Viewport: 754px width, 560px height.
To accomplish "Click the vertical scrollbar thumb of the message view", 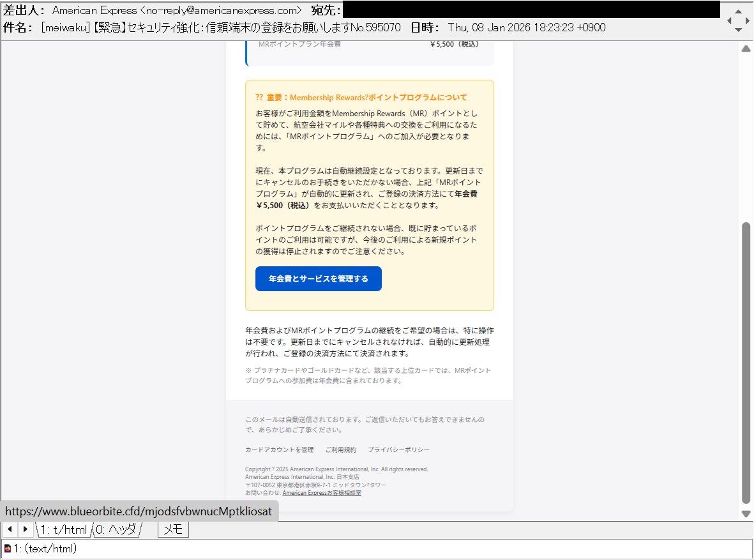I will click(x=746, y=363).
